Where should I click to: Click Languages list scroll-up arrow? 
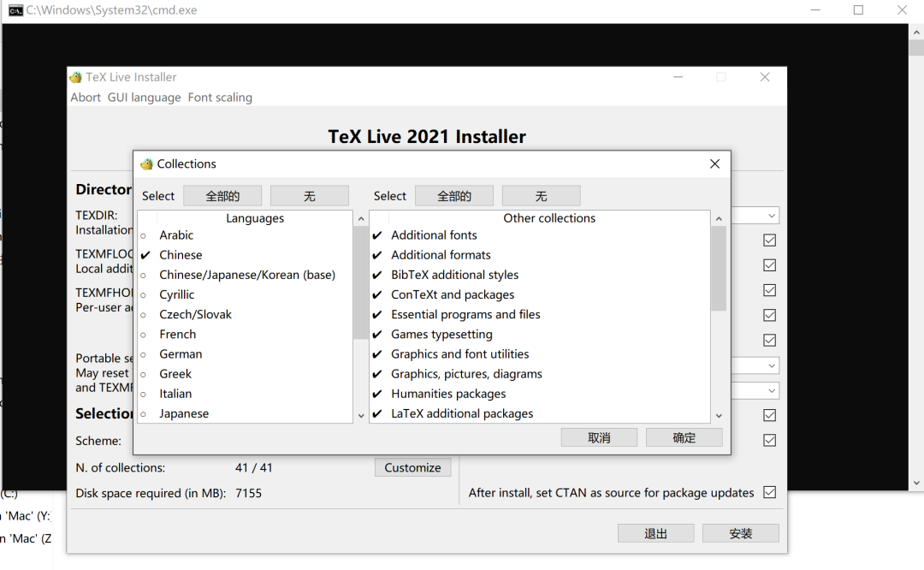pyautogui.click(x=361, y=219)
